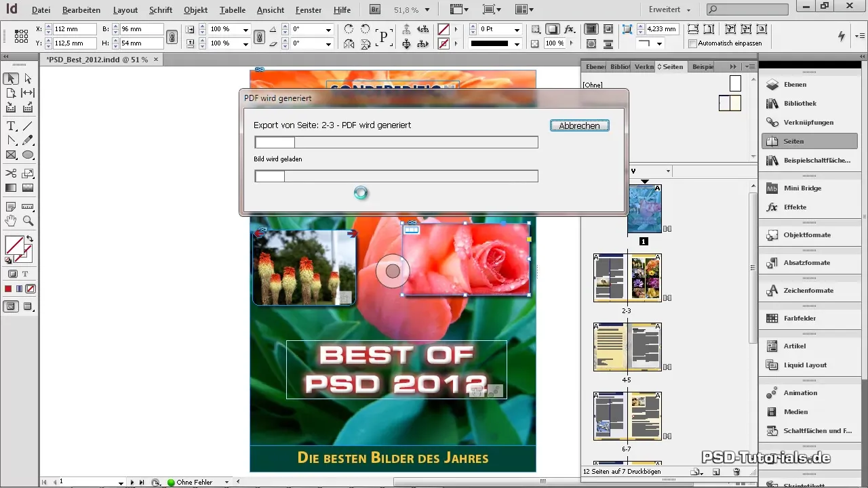Select the Hand tool
Viewport: 868px width, 488px height.
12,221
